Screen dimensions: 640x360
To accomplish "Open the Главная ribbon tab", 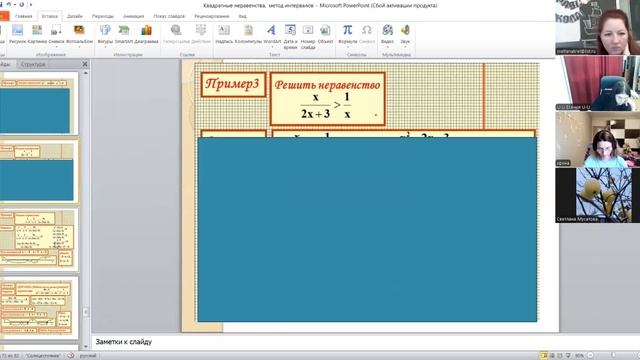I will pos(24,16).
